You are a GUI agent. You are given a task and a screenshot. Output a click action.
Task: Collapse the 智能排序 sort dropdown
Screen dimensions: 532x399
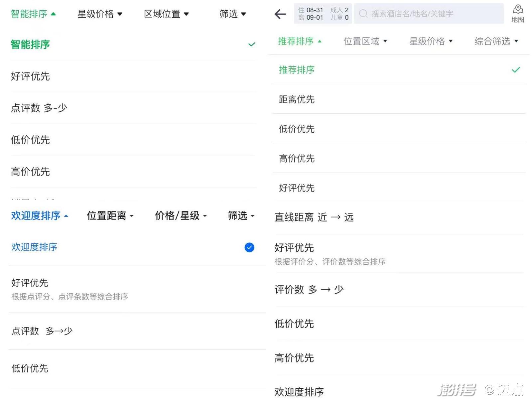33,14
